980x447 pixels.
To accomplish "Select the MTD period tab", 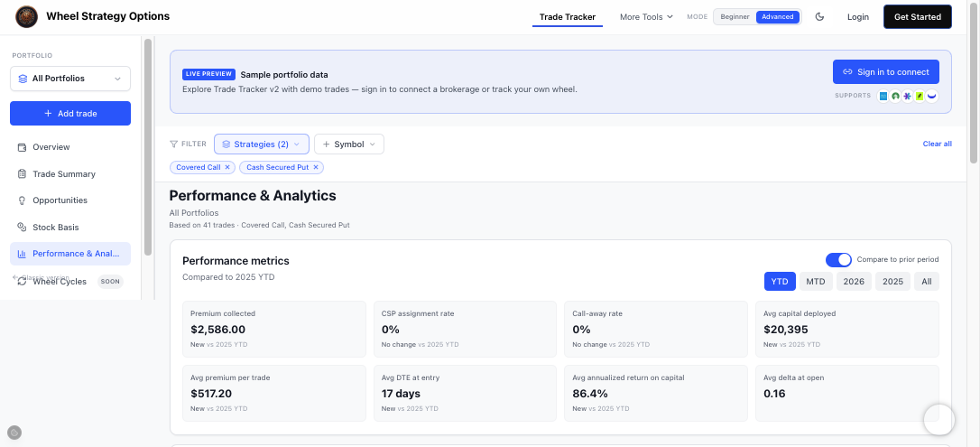I will (816, 282).
